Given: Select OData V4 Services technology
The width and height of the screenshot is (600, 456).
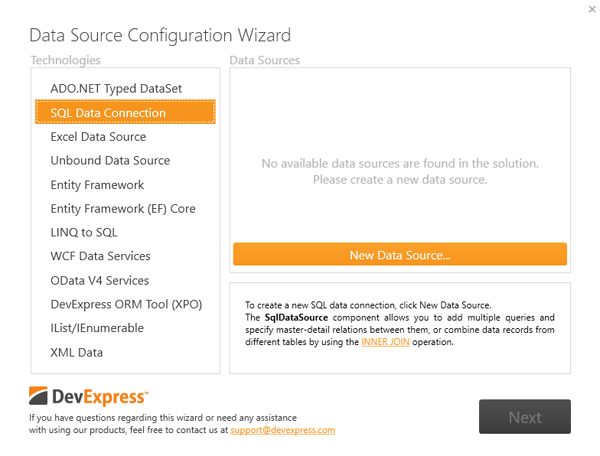Looking at the screenshot, I should click(x=100, y=281).
